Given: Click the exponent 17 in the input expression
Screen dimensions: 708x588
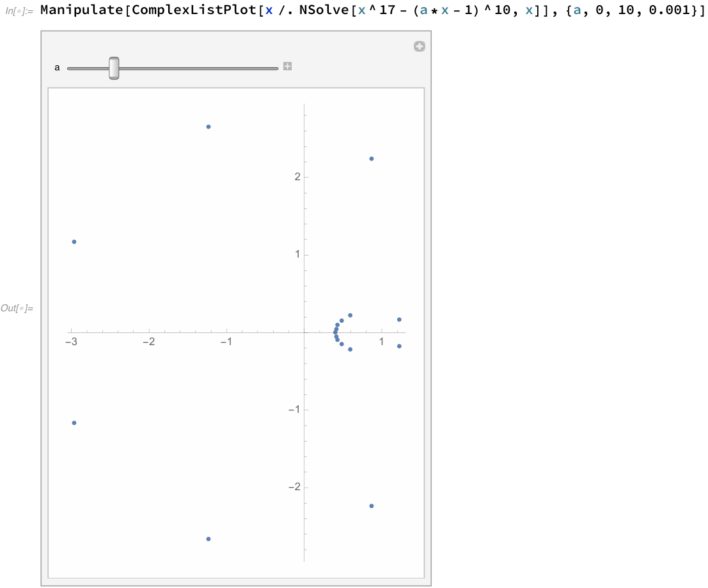Looking at the screenshot, I should coord(388,10).
